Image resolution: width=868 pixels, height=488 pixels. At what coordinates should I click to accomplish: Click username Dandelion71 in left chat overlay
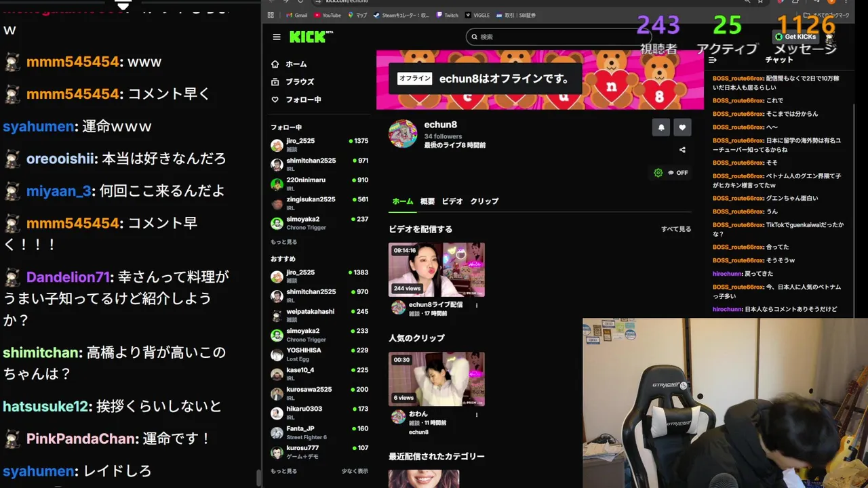click(68, 277)
